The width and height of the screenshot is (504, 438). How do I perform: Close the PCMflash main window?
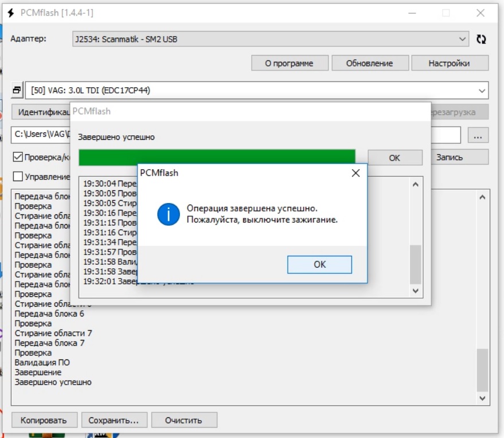(480, 13)
